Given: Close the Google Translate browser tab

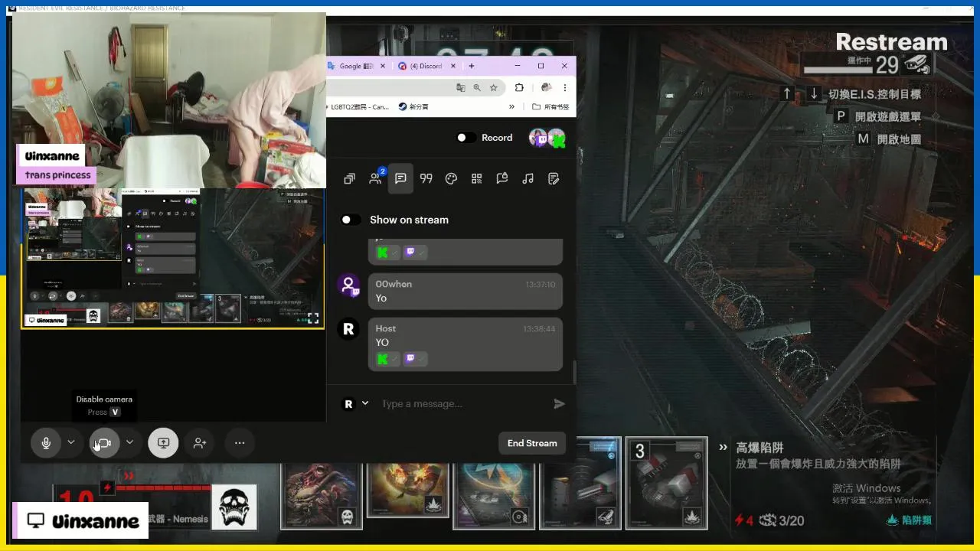Looking at the screenshot, I should point(382,66).
